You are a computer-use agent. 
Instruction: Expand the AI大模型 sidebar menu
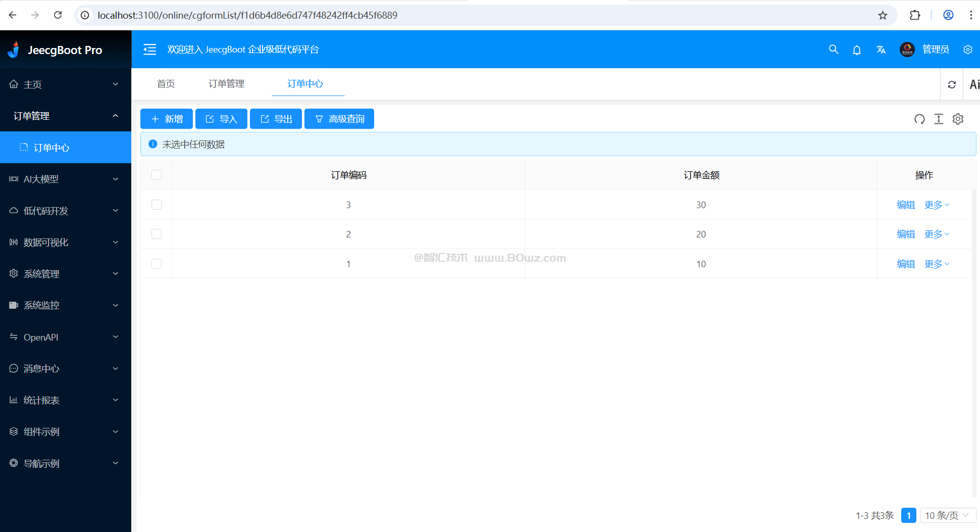pyautogui.click(x=66, y=179)
